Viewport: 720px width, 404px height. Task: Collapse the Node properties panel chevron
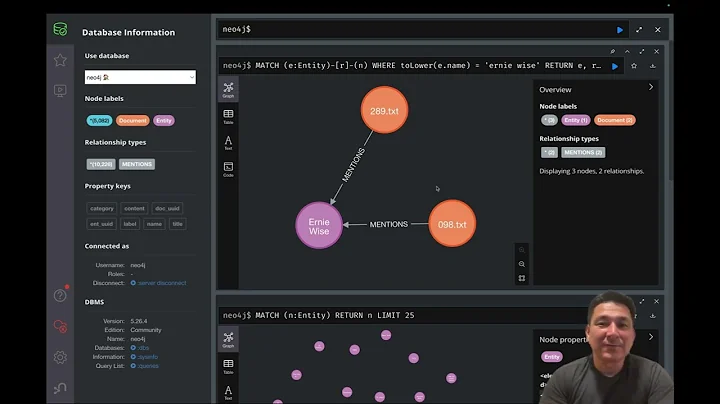tap(651, 337)
